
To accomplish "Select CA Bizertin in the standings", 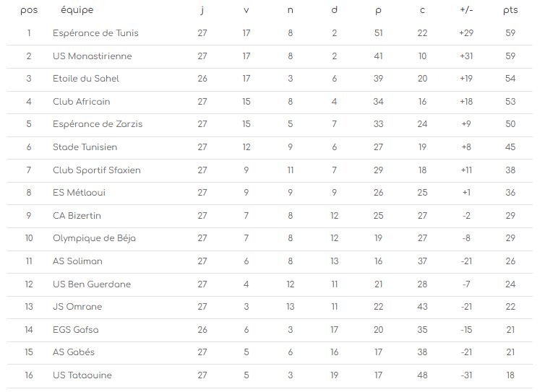I will coord(77,216).
